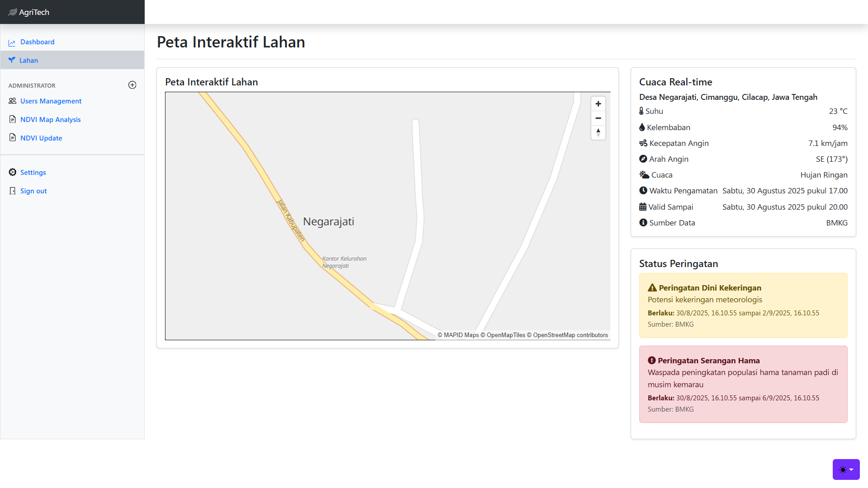Click the AgriTech leaf logo icon
The image size is (868, 488).
tap(12, 12)
